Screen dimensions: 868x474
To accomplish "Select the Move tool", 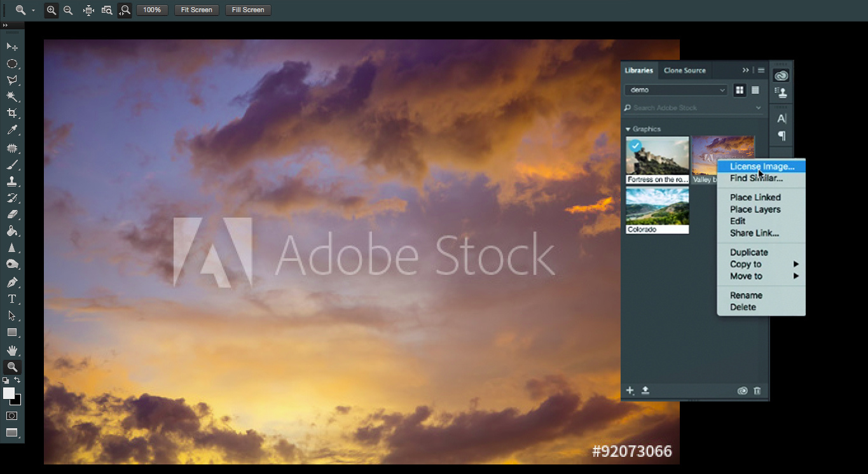I will pyautogui.click(x=11, y=46).
